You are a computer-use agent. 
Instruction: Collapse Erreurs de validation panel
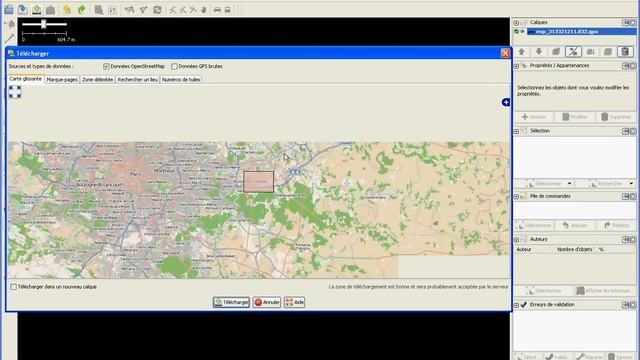(516, 305)
